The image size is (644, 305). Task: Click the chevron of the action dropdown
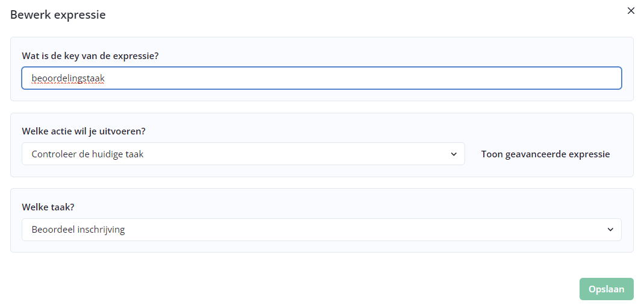(x=454, y=154)
